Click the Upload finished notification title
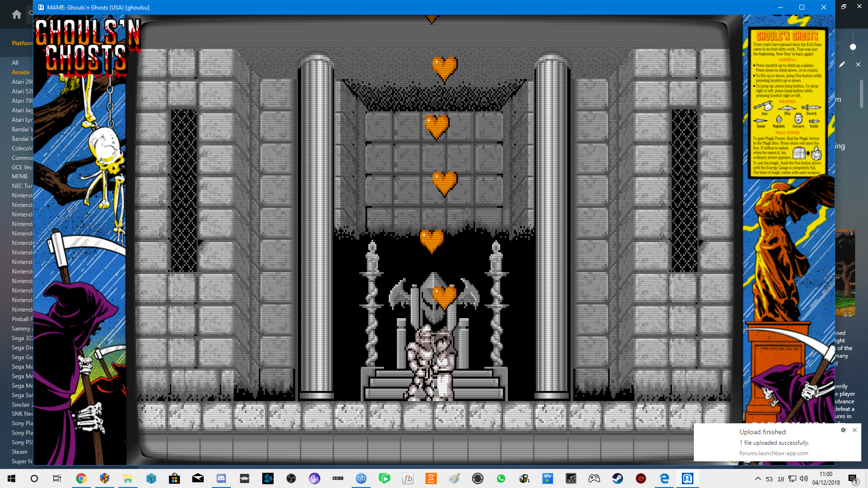 pos(762,432)
